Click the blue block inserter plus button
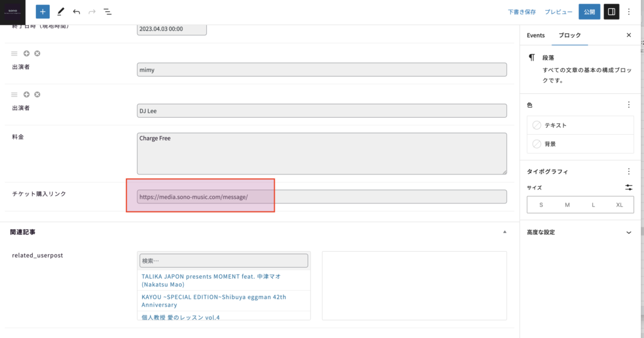 point(43,11)
